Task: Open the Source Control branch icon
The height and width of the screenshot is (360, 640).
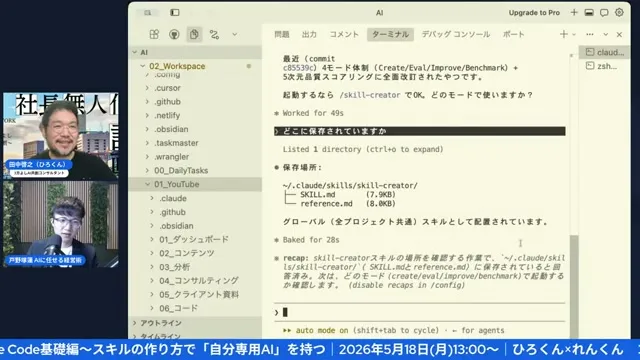Action: (214, 34)
